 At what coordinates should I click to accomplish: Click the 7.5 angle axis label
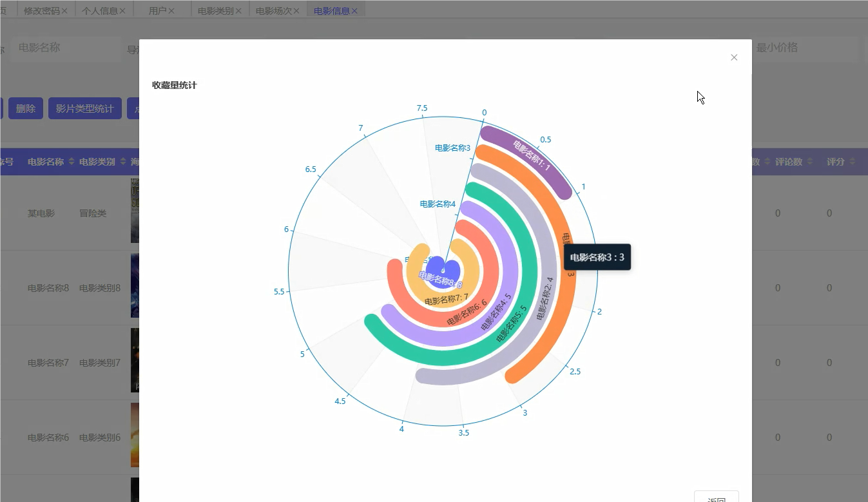tap(422, 108)
